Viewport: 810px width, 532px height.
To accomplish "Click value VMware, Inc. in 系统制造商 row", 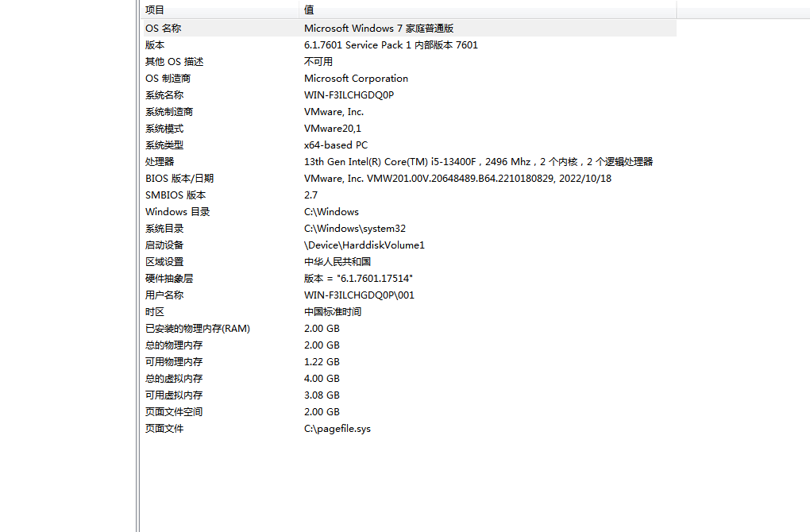I will click(334, 112).
